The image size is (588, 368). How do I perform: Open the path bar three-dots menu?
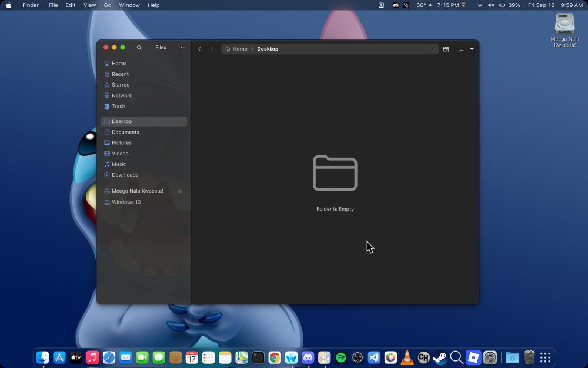tap(433, 49)
